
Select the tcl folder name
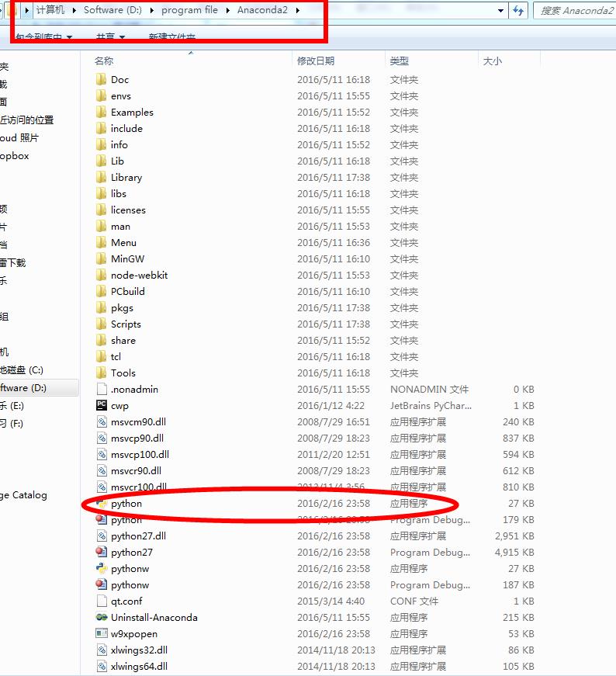click(x=116, y=356)
